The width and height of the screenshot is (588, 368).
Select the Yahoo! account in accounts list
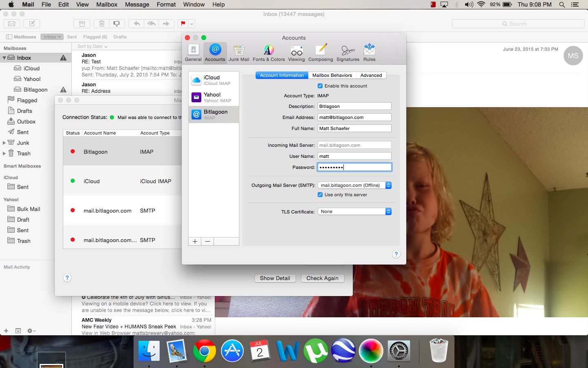(x=214, y=97)
